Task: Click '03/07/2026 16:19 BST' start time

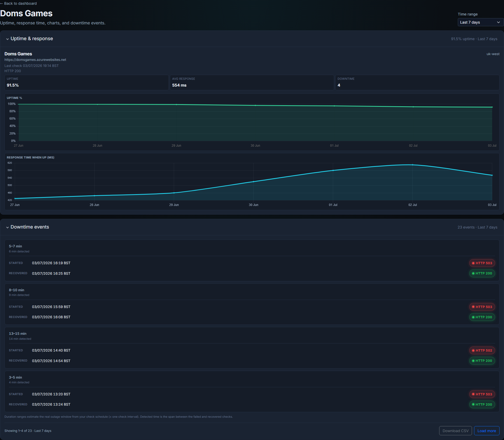Action: (51, 263)
